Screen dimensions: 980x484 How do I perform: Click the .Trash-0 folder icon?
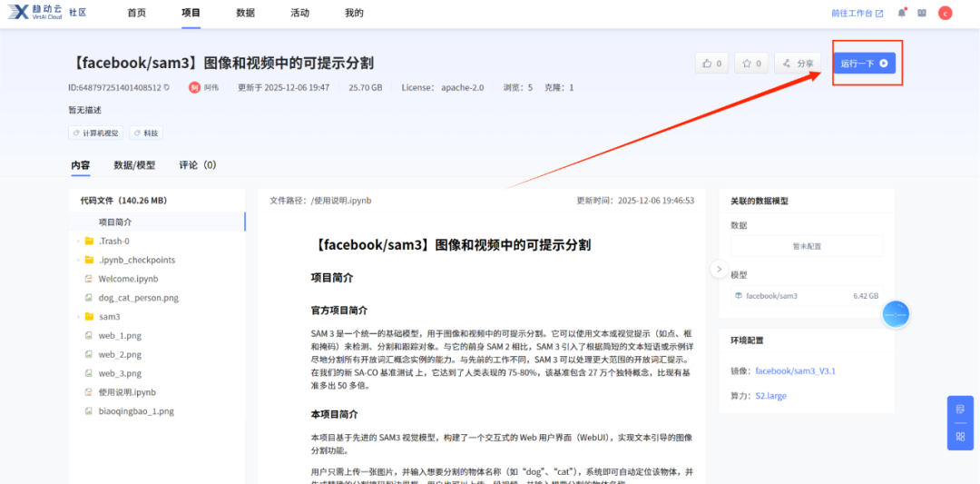click(89, 242)
